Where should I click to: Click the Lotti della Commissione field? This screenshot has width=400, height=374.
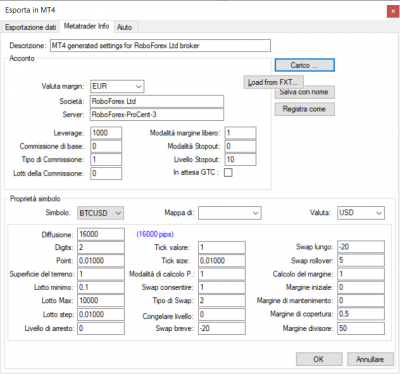106,173
